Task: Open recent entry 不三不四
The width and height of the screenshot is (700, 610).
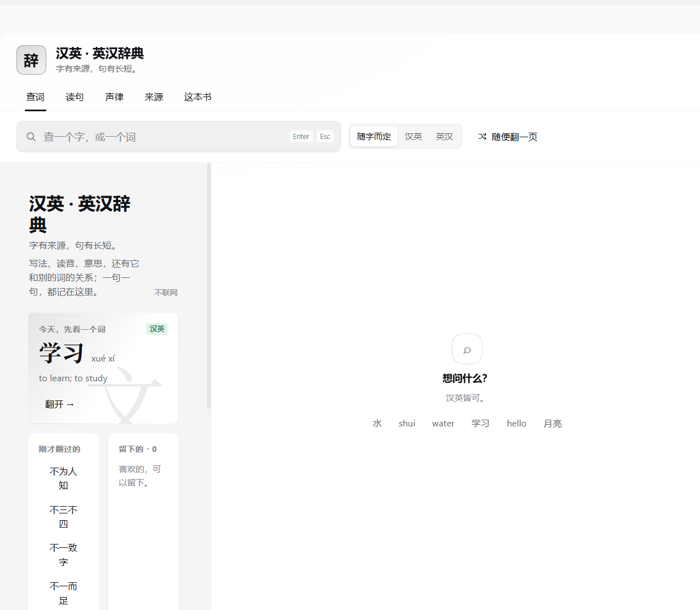Action: click(x=63, y=517)
